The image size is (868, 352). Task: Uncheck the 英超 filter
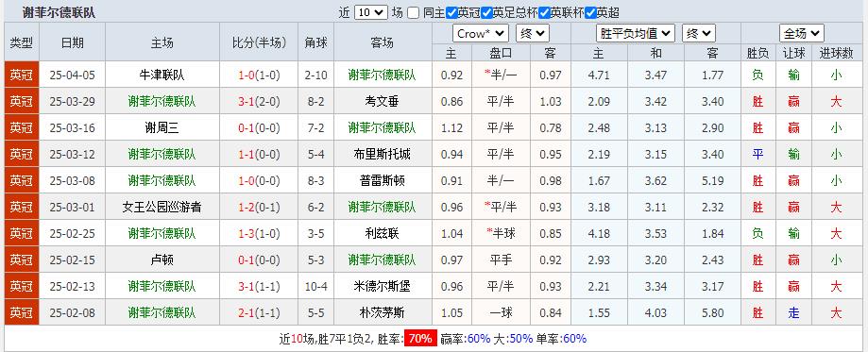click(590, 12)
